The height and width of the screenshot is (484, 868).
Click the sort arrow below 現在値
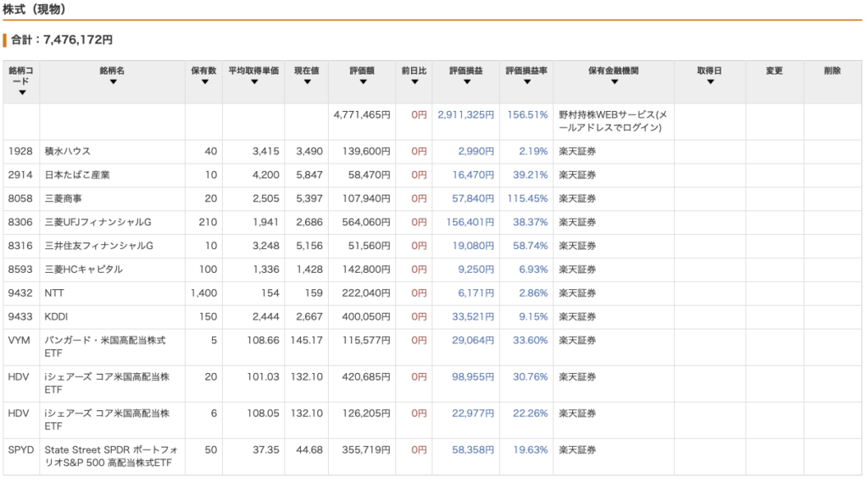click(x=311, y=82)
